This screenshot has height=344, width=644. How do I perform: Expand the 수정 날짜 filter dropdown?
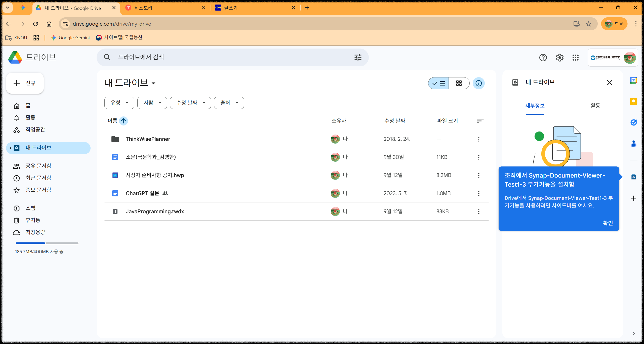click(190, 103)
